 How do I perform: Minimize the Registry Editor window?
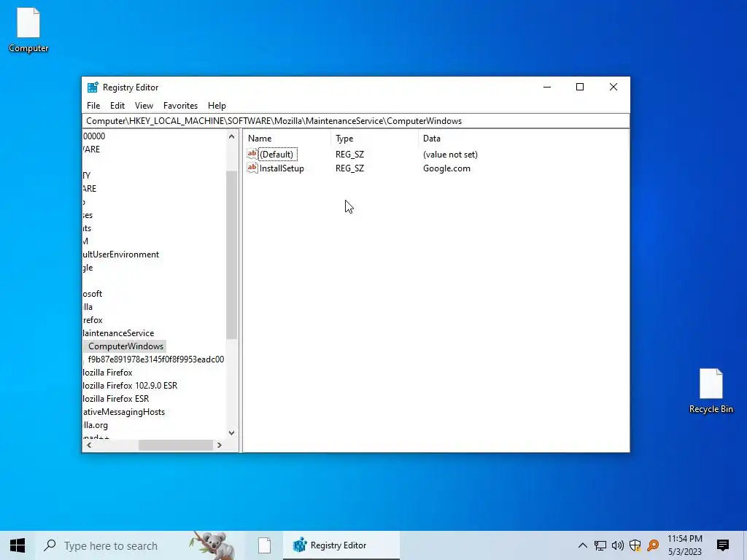547,87
